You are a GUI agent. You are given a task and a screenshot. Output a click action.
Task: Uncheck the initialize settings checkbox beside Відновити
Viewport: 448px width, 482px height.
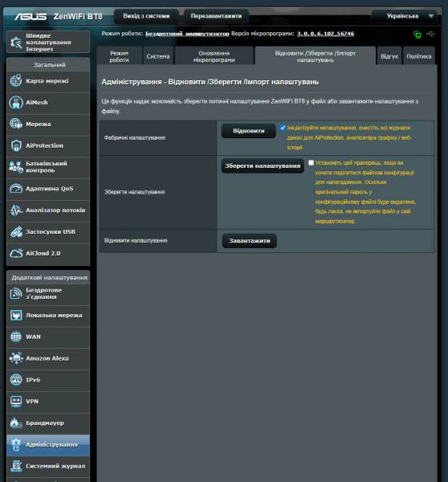[x=283, y=128]
